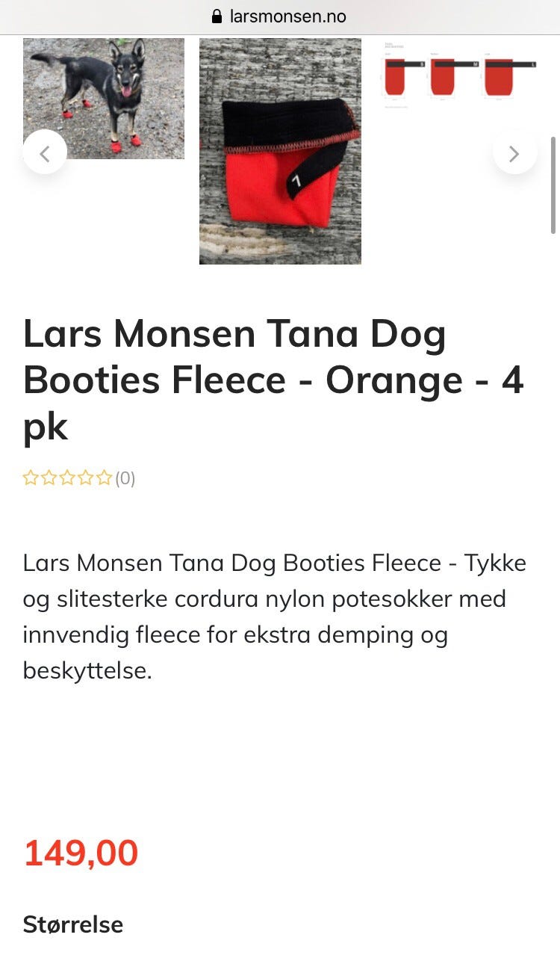Select the second rating star
Image resolution: width=560 pixels, height=973 pixels.
(x=49, y=478)
